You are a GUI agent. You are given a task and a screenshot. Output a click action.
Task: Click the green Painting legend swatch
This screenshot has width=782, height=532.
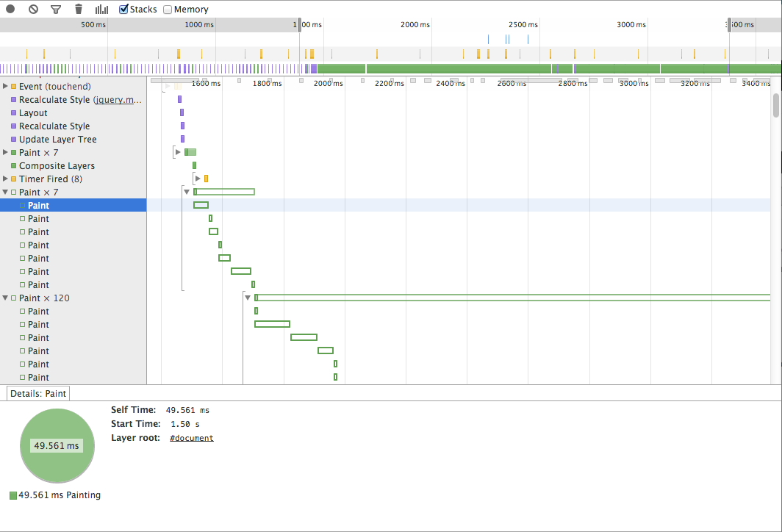pyautogui.click(x=13, y=495)
